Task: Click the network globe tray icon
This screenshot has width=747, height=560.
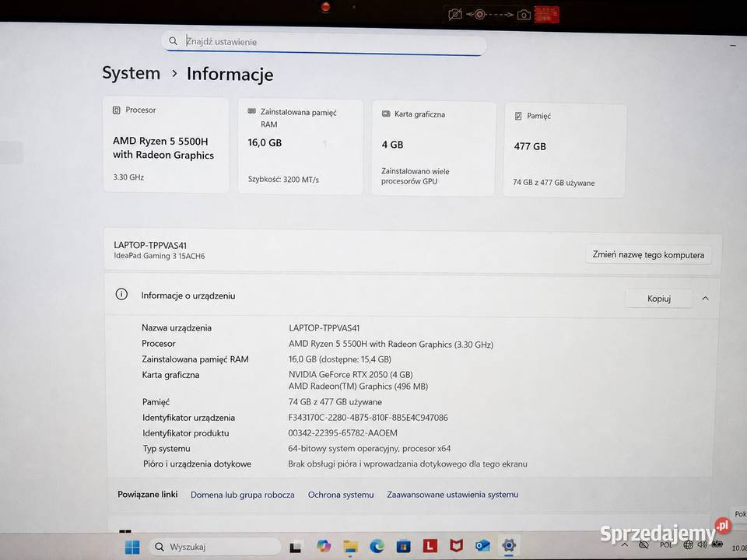Action: pyautogui.click(x=688, y=545)
